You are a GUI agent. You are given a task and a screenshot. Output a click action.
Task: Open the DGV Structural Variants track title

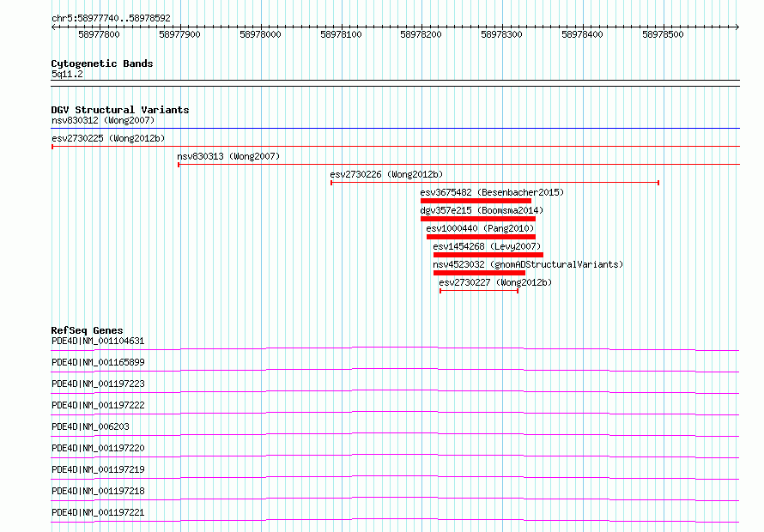120,110
